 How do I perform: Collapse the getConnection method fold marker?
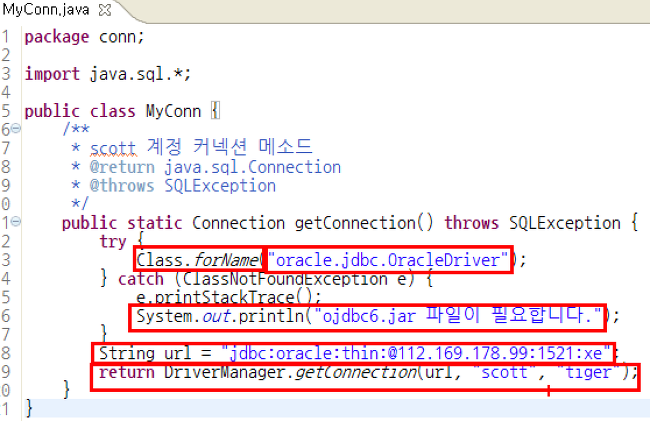(16, 222)
